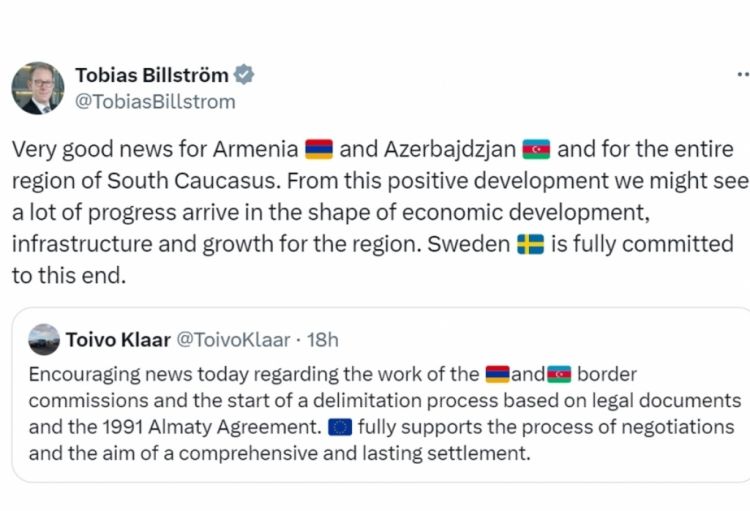
Task: Click the word 'Azerbajdzjan' in the tweet
Action: pyautogui.click(x=446, y=150)
